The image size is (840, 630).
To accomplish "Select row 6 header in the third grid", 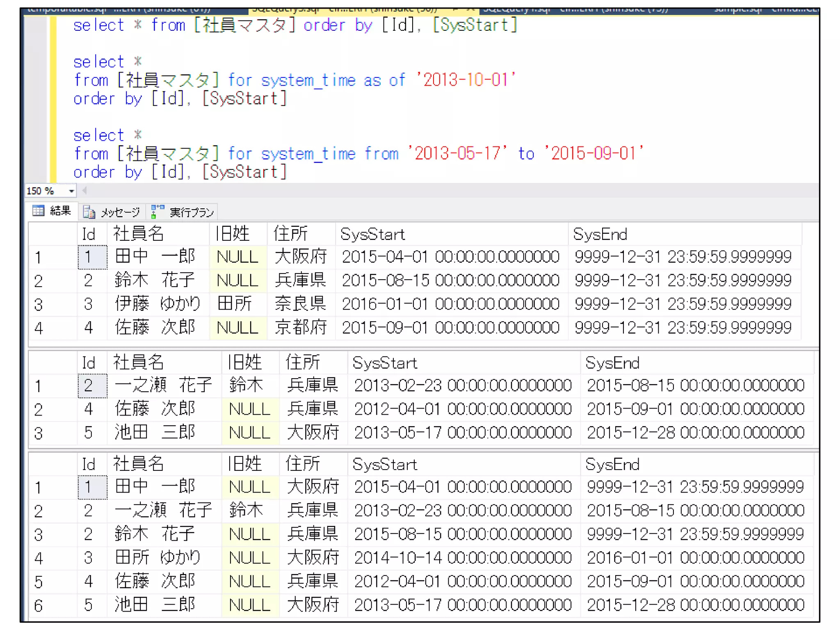I will [x=39, y=605].
